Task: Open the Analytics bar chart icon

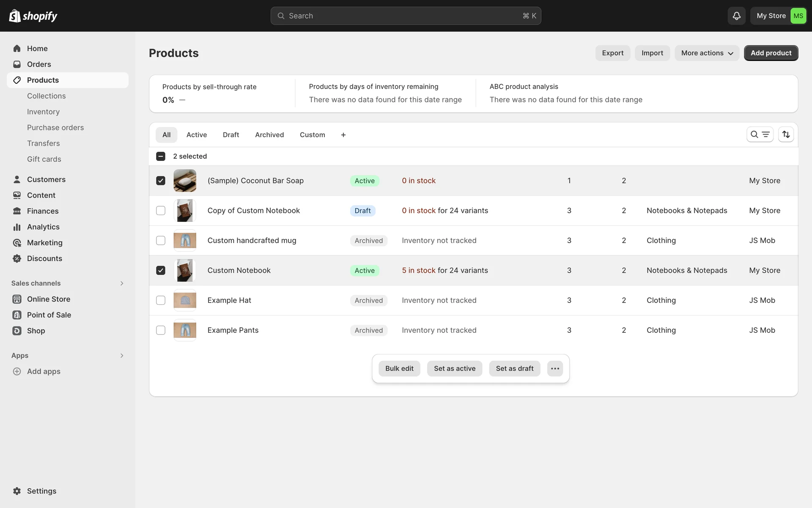Action: pos(17,227)
